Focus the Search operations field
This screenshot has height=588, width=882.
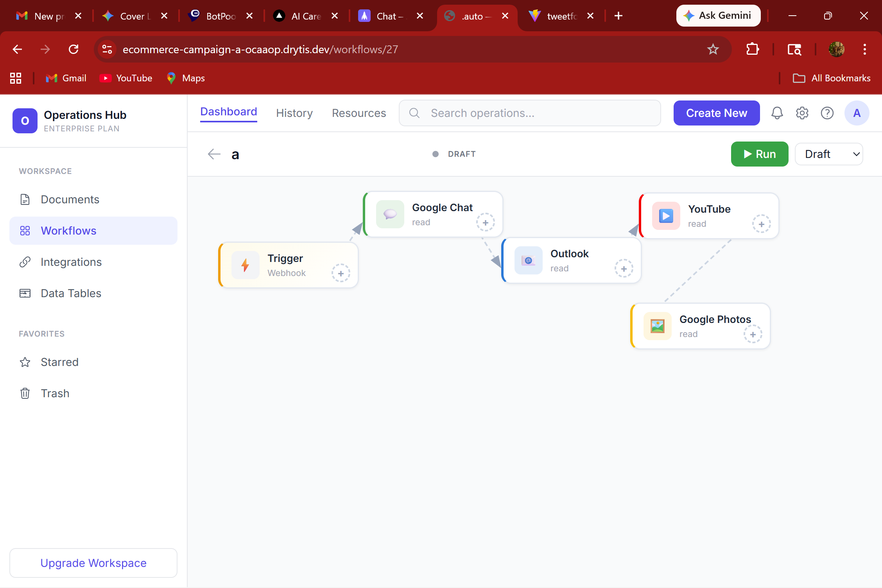pyautogui.click(x=530, y=113)
